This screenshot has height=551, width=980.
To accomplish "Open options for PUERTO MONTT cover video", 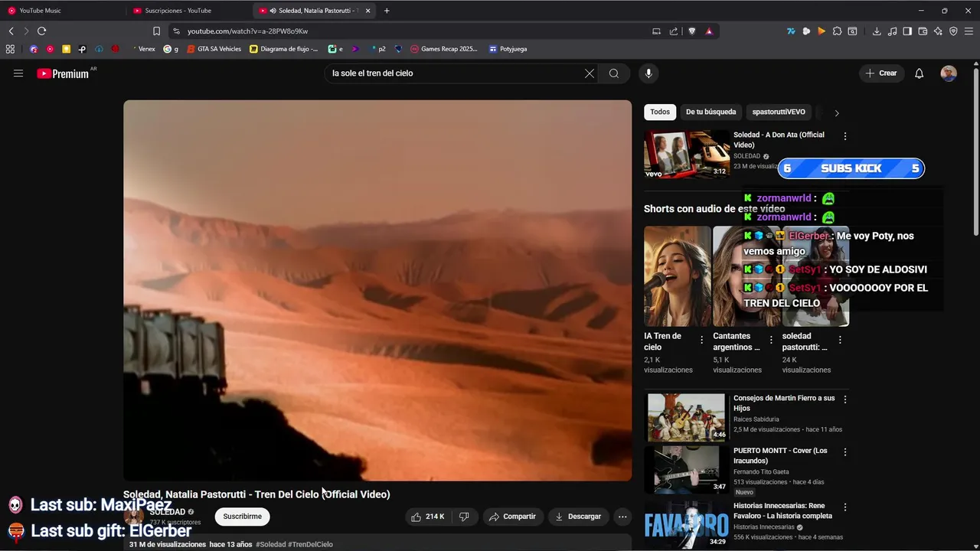I will pos(845,452).
